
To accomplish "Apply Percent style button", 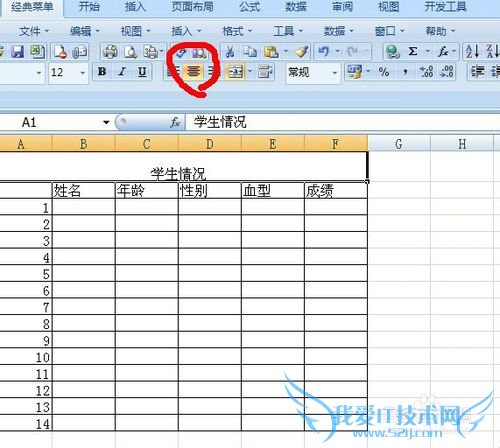I will tap(384, 72).
